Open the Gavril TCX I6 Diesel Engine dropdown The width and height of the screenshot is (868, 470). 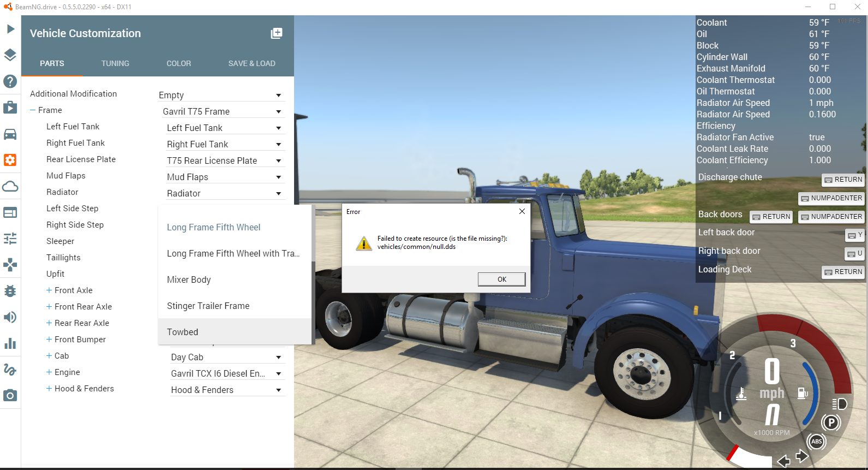tap(228, 373)
